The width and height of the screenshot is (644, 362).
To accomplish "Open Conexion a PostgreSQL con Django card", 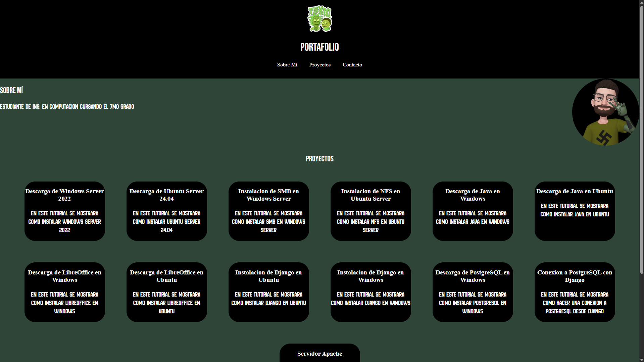I will (x=575, y=292).
